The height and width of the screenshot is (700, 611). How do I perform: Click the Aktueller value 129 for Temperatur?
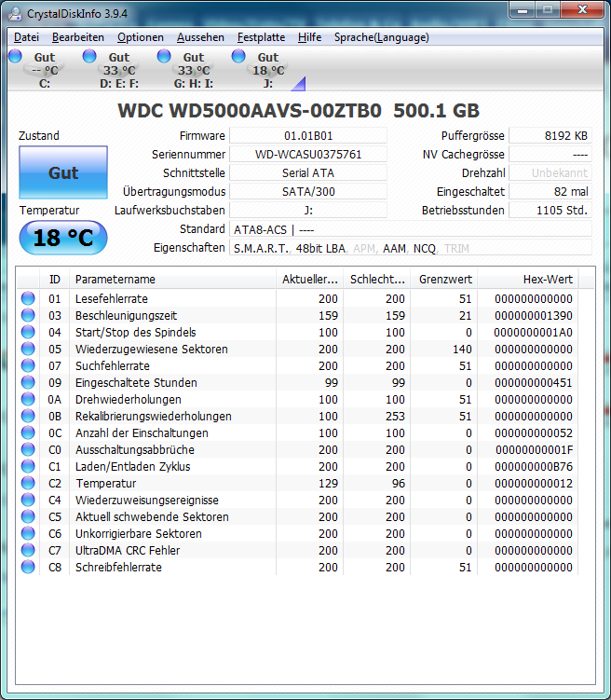tap(328, 484)
